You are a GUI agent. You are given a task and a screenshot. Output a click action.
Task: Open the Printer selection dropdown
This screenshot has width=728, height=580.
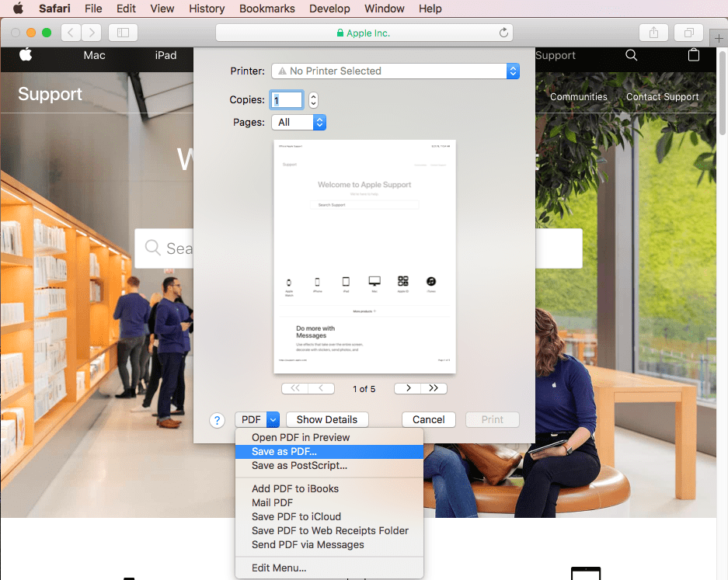[x=395, y=71]
